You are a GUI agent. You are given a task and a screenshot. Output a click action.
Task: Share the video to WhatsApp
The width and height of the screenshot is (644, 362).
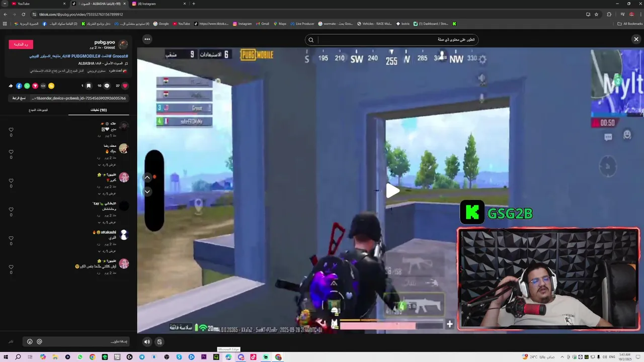[27, 86]
